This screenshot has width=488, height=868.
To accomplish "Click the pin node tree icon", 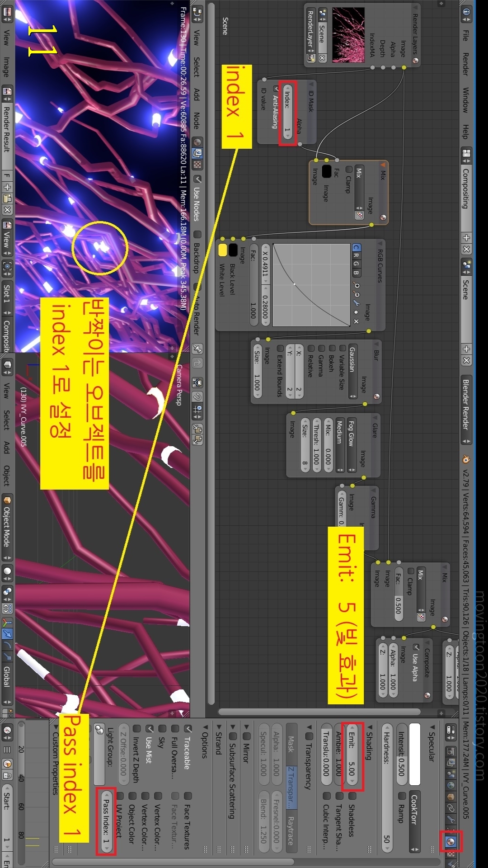I will [197, 349].
